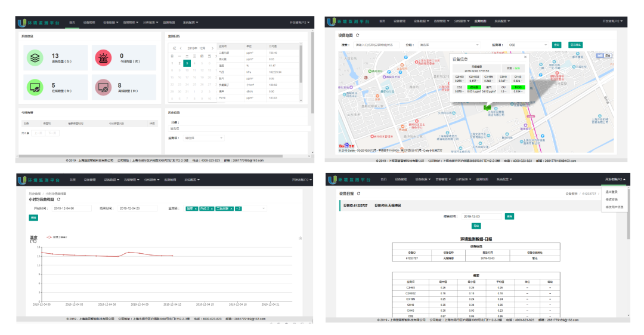Click the online devices monitor checkmark icon
The height and width of the screenshot is (335, 644).
click(35, 88)
